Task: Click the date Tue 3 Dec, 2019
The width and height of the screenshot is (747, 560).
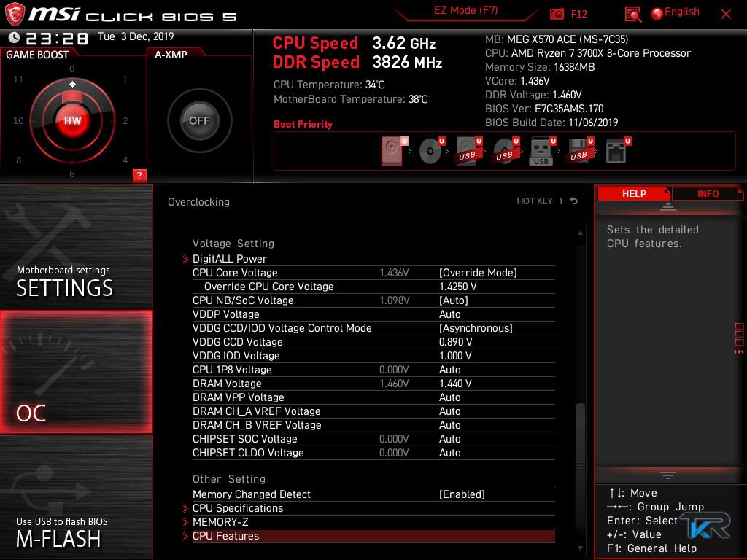Action: pyautogui.click(x=136, y=36)
